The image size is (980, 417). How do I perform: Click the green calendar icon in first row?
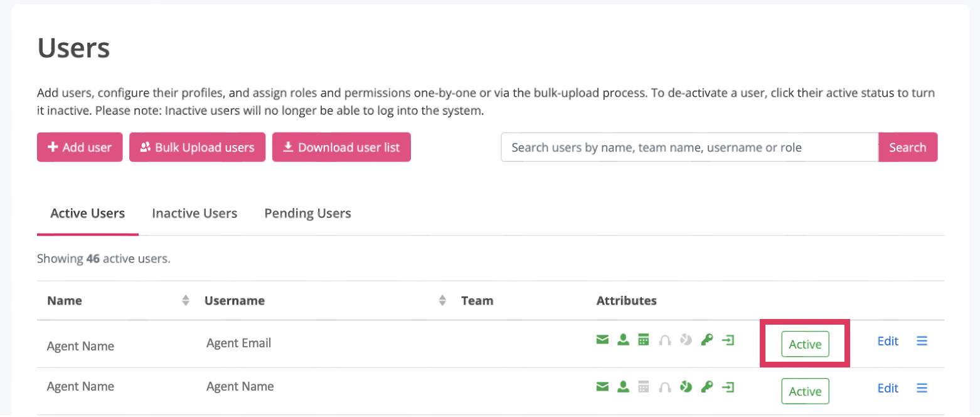pos(643,340)
